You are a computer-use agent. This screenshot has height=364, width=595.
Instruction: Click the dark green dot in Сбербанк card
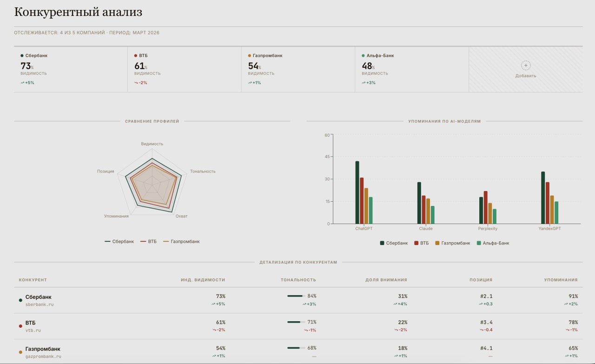pos(22,56)
